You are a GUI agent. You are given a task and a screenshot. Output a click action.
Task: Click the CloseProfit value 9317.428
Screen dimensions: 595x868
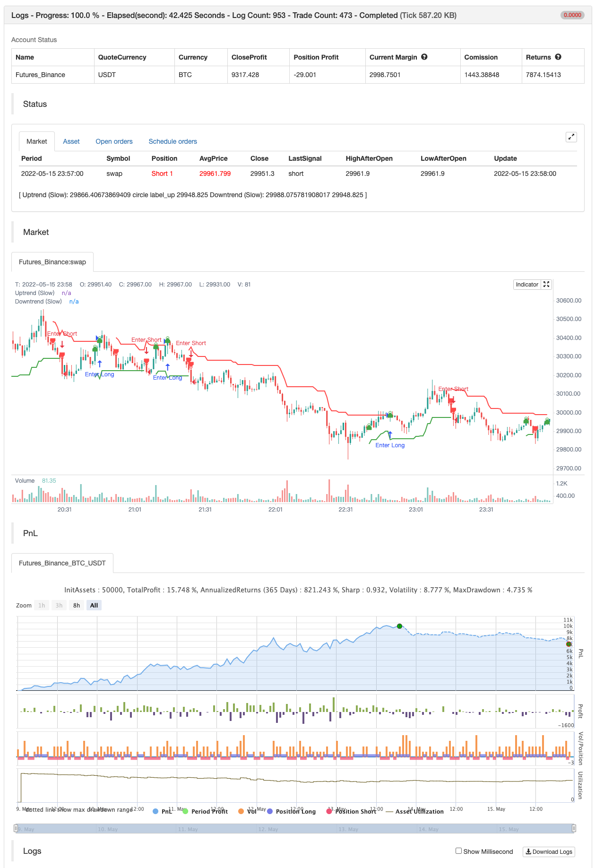(245, 75)
